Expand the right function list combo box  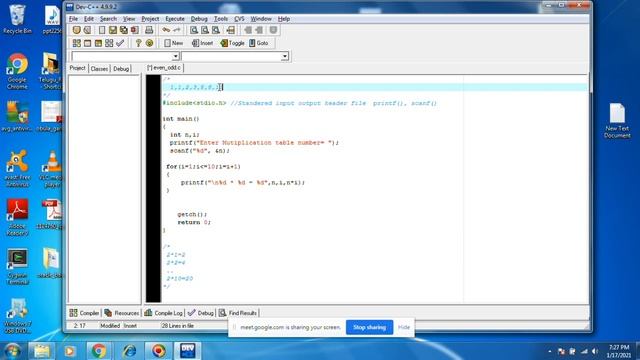point(284,56)
